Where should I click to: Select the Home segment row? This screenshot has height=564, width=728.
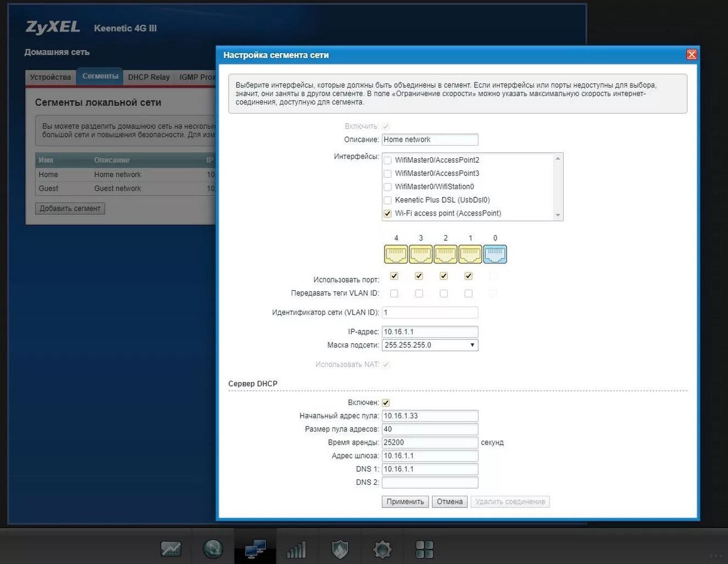tap(126, 174)
